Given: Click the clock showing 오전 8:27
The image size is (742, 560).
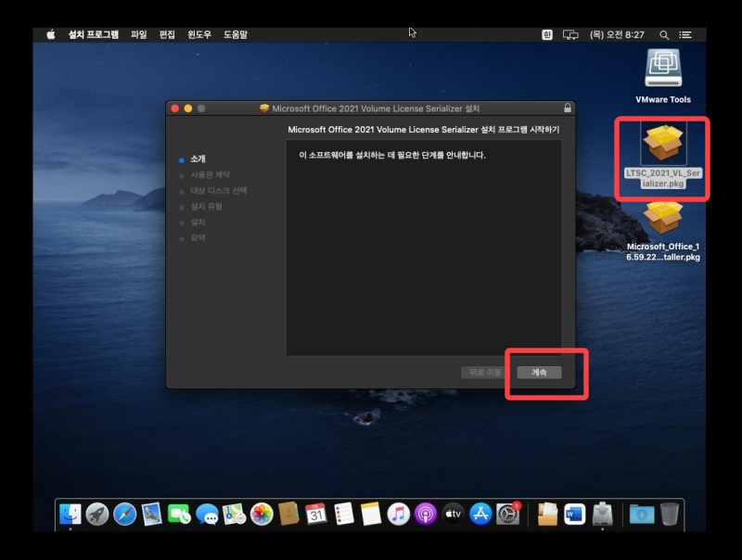Looking at the screenshot, I should tap(617, 34).
